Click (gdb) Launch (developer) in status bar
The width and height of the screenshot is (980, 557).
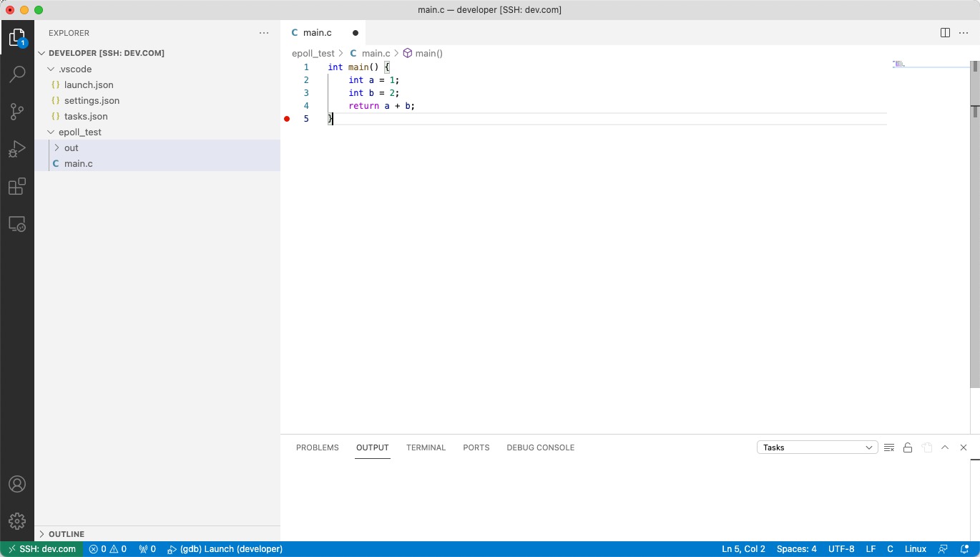[225, 549]
